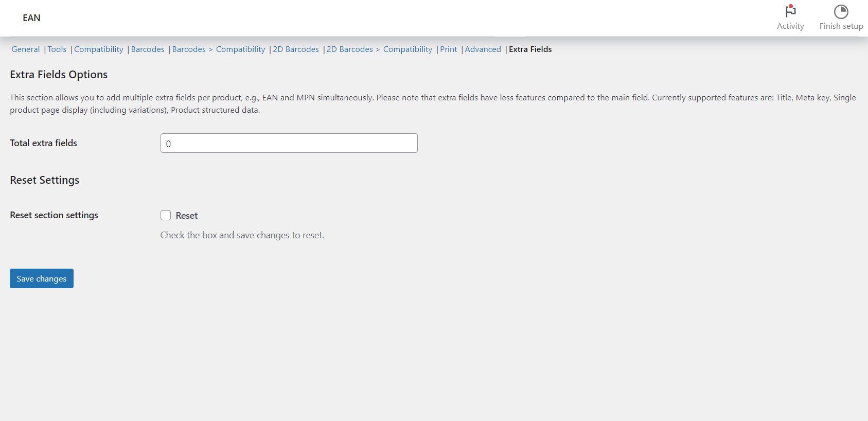Click the Reset label beside checkbox

(187, 216)
